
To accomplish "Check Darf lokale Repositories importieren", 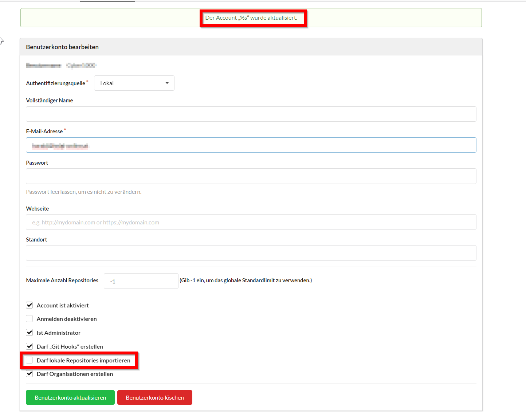I will tap(30, 360).
